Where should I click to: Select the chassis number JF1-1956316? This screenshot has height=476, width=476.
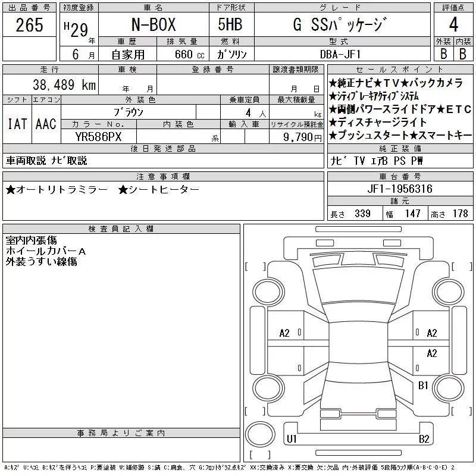[400, 189]
